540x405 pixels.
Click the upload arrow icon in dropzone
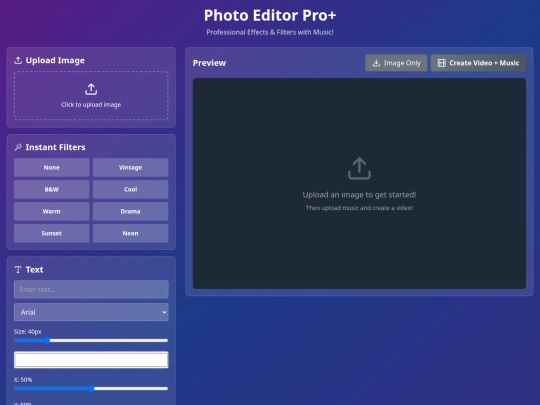(x=91, y=89)
